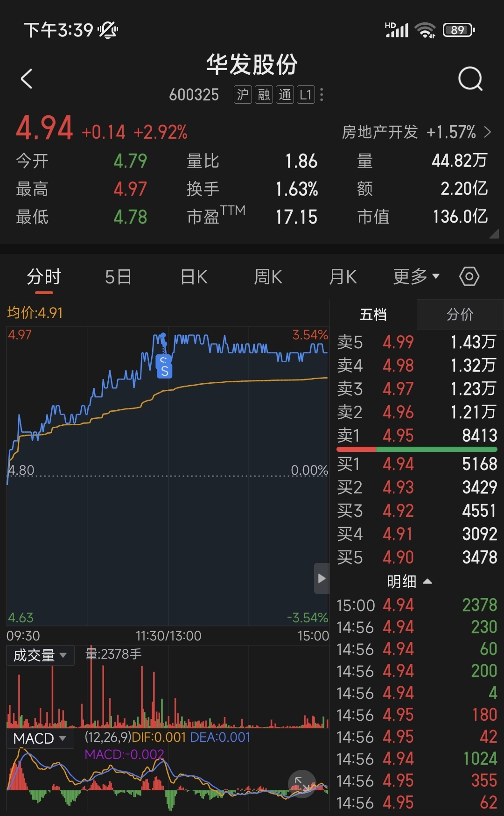Tap the 14:56 trade with 1024 volume
Screen dimensions: 504x816
pyautogui.click(x=417, y=759)
